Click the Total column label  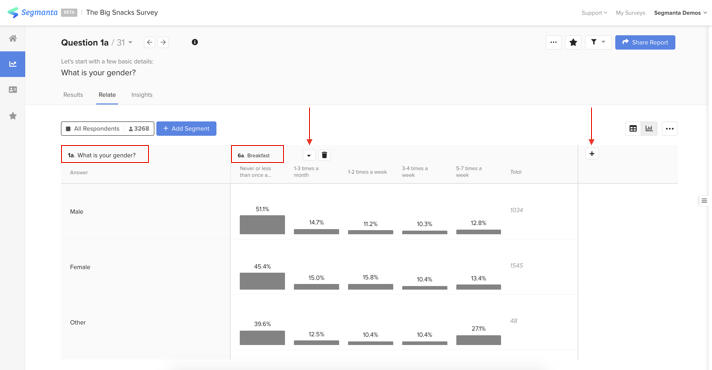coord(516,172)
